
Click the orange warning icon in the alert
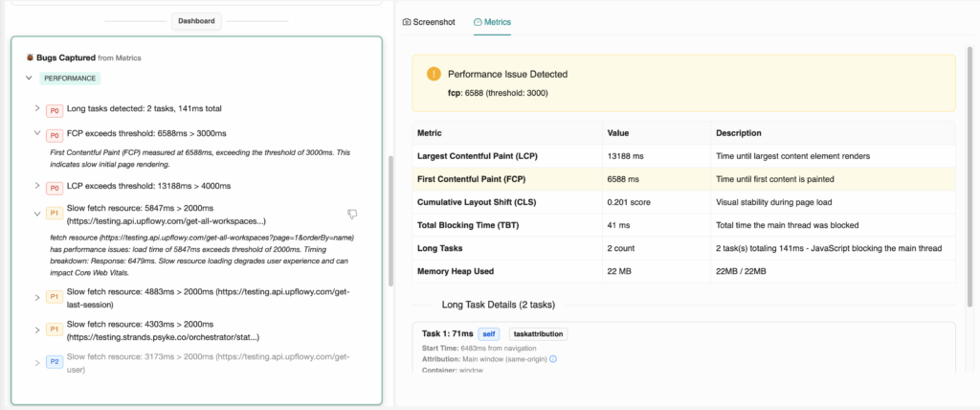tap(434, 74)
